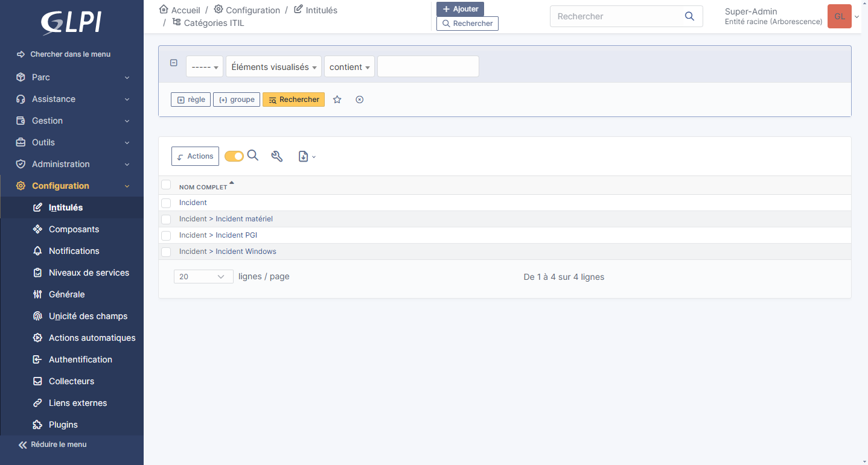This screenshot has height=465, width=868.
Task: Click the GLPI logo
Action: [71, 22]
